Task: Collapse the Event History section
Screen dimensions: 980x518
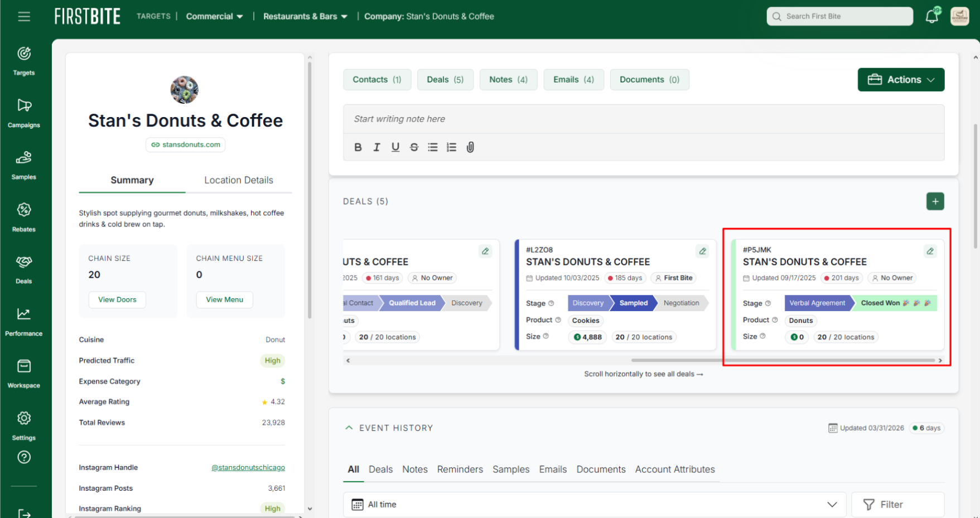Action: pyautogui.click(x=349, y=428)
